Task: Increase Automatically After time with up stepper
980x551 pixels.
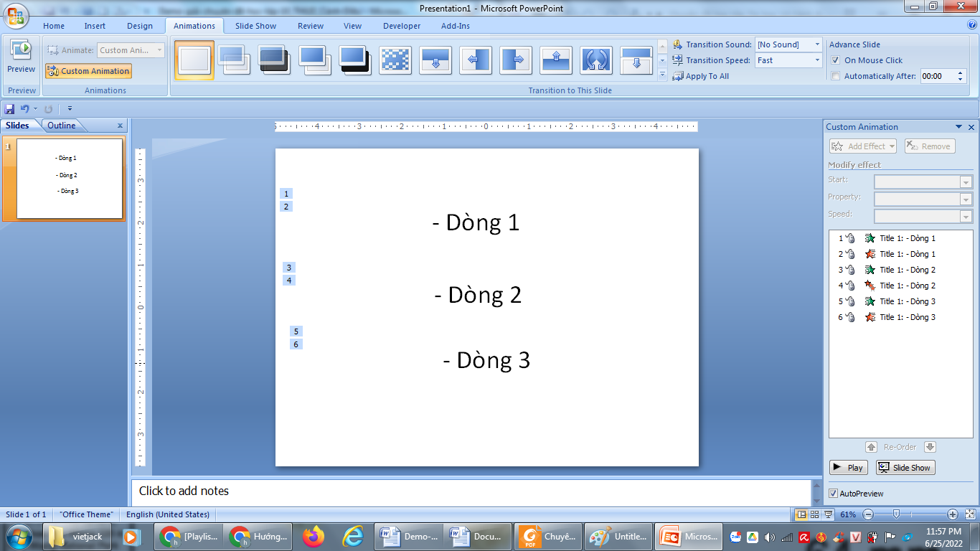Action: point(961,73)
